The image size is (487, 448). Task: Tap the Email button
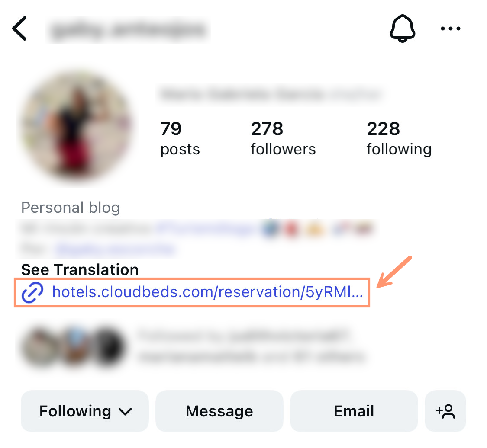pyautogui.click(x=354, y=411)
